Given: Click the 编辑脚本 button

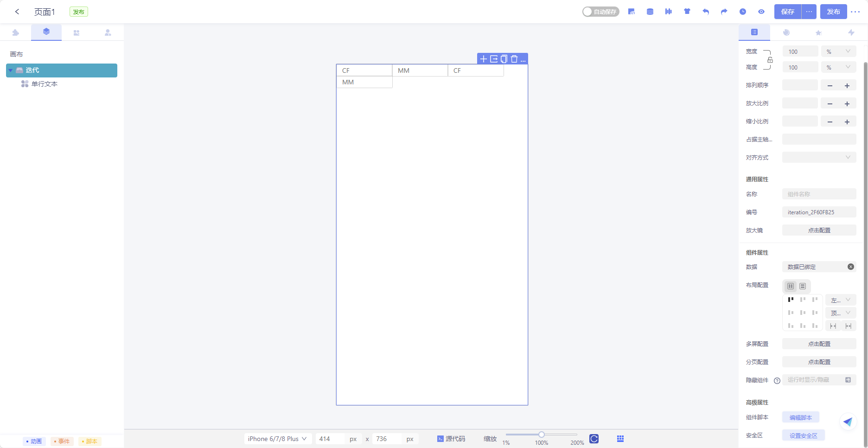Looking at the screenshot, I should click(801, 417).
